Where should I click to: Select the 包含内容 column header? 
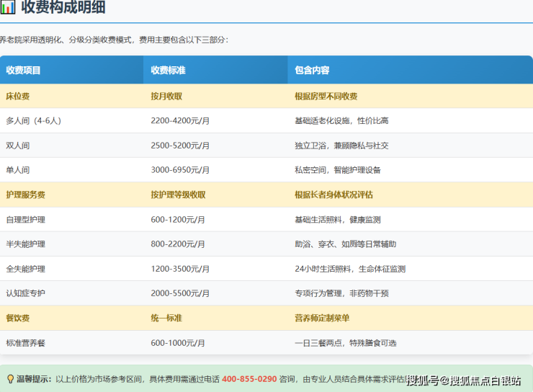[x=312, y=71]
